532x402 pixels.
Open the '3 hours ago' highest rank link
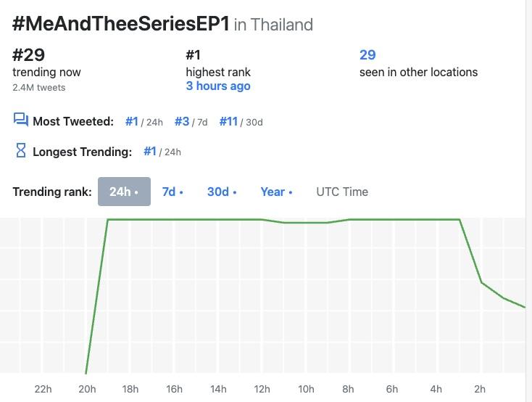tap(218, 86)
